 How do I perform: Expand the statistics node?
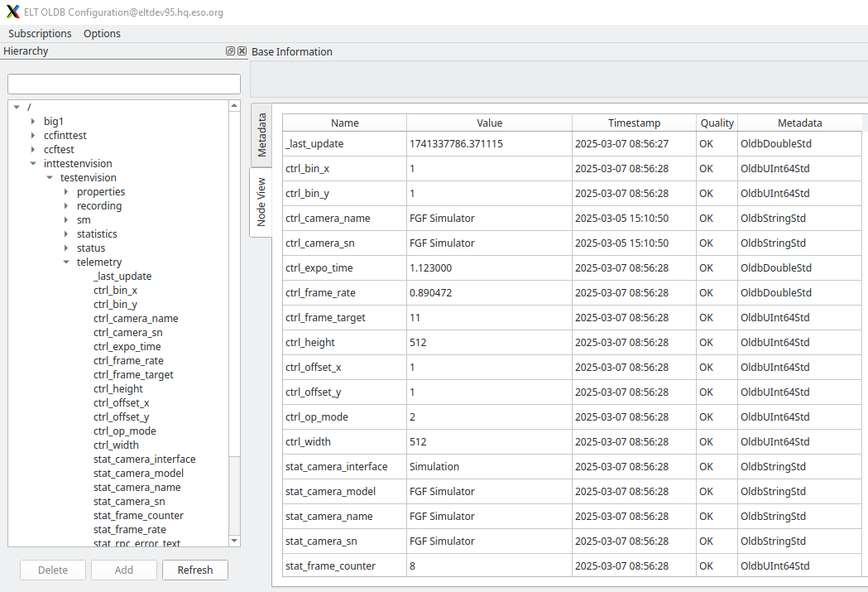(66, 233)
